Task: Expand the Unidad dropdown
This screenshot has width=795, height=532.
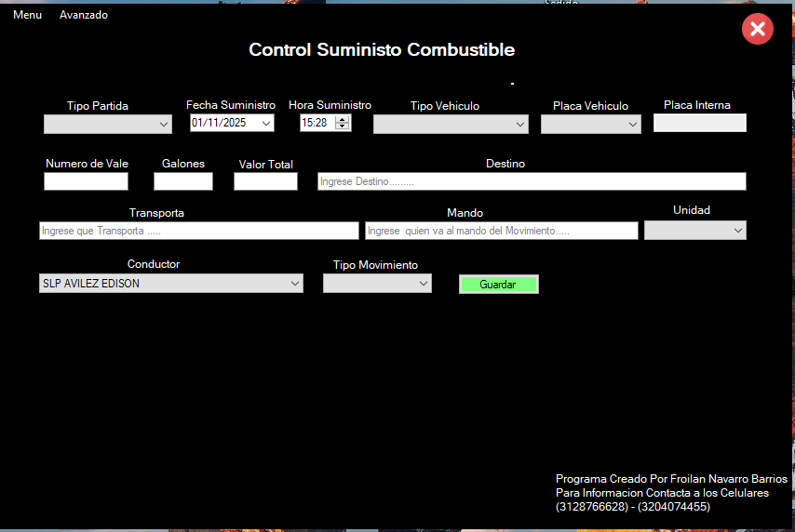Action: [738, 230]
